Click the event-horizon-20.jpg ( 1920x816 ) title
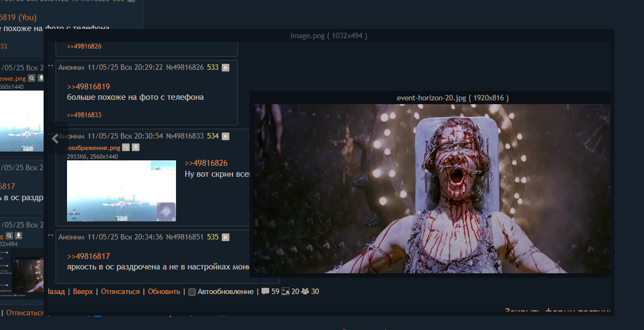 453,98
